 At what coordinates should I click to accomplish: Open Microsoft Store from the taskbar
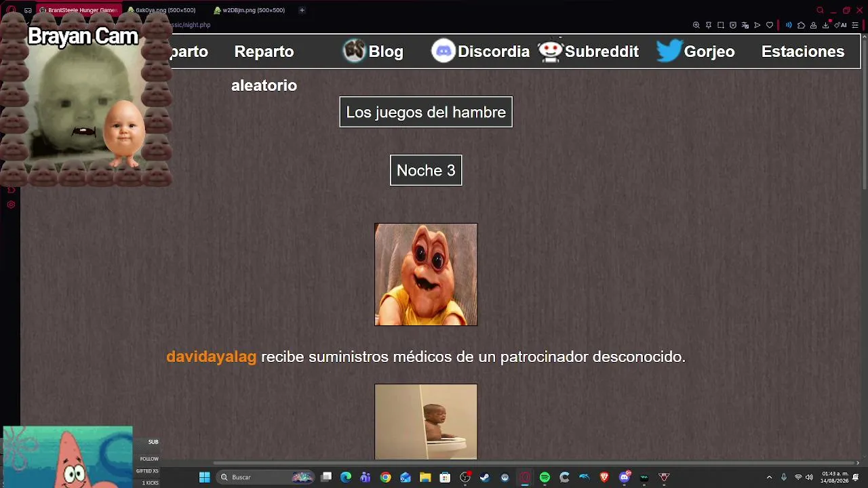tap(445, 477)
